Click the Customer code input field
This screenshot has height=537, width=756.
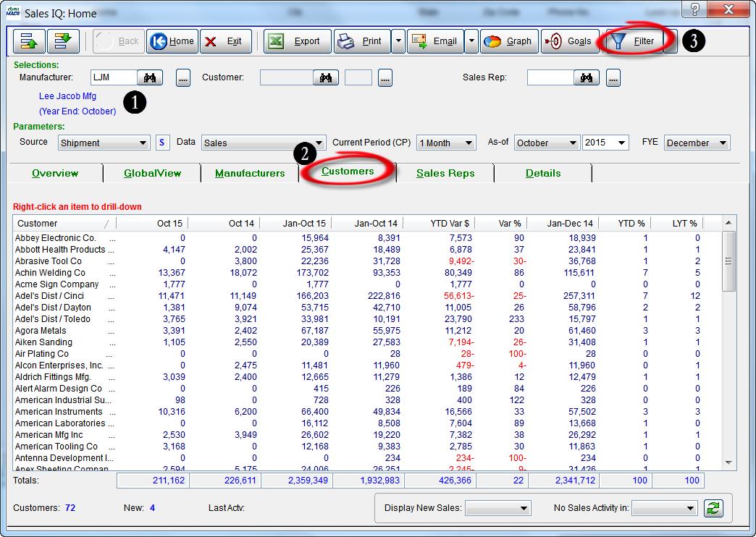[286, 77]
